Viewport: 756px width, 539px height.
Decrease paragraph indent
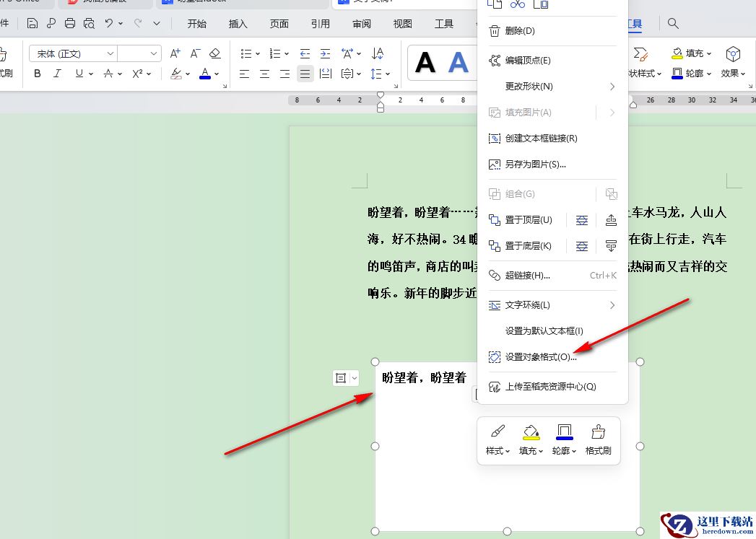305,53
